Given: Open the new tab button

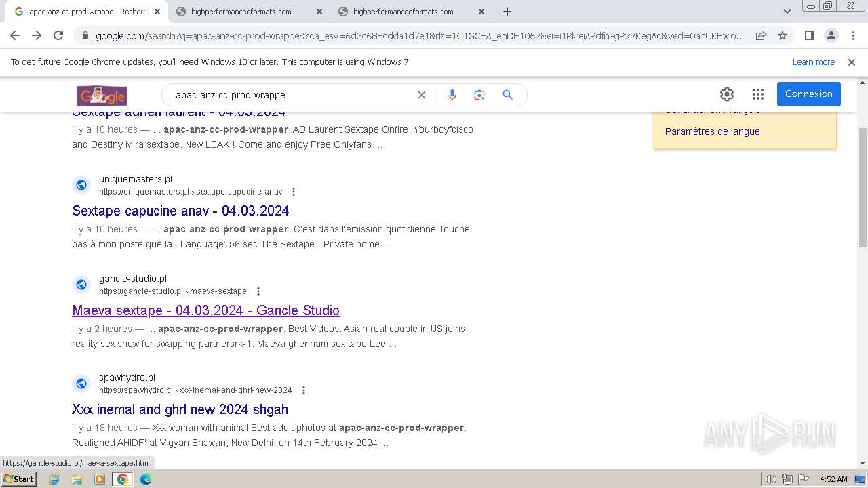Looking at the screenshot, I should click(507, 12).
